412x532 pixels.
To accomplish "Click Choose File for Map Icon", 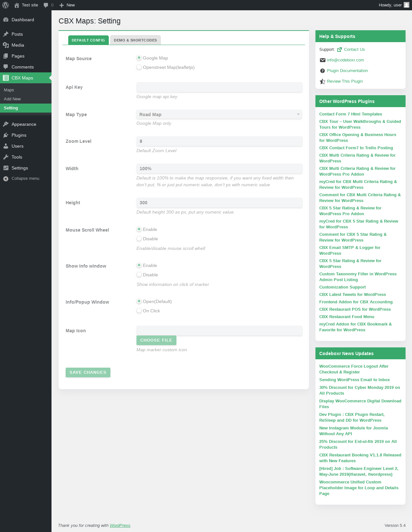I will coord(156,340).
